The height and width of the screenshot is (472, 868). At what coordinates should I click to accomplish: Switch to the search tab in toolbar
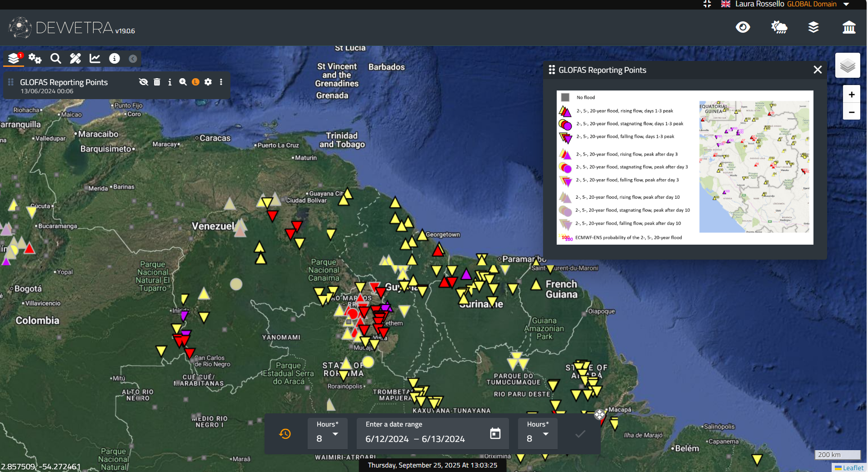click(55, 58)
